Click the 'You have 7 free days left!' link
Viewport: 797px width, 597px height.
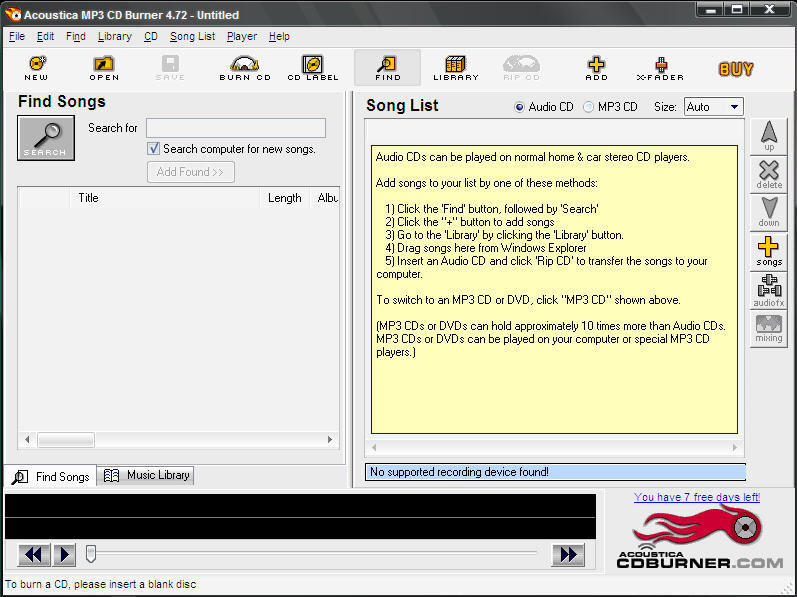click(697, 497)
